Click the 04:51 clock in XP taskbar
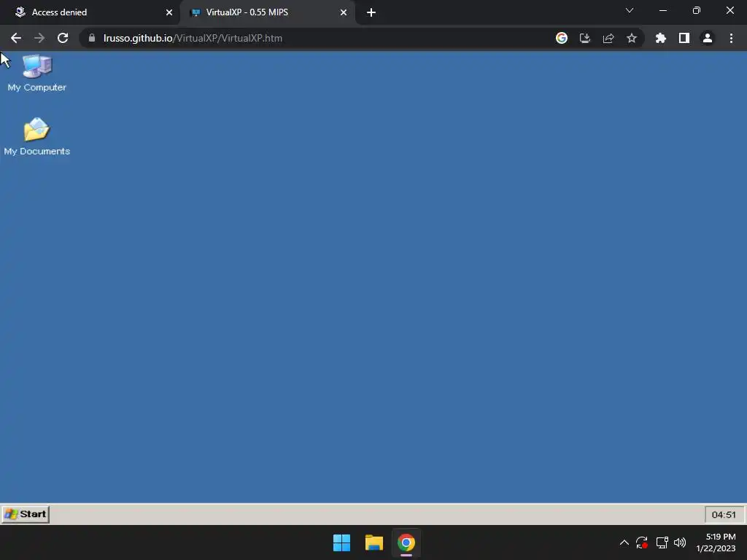 [x=724, y=514]
